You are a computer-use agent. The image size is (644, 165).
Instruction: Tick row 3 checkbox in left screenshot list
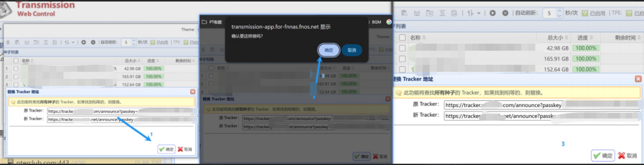16,84
